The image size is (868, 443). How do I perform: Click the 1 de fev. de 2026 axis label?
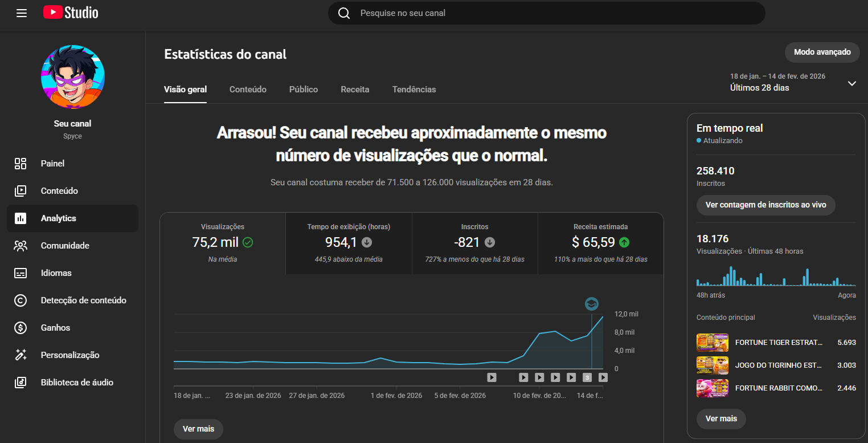click(396, 396)
